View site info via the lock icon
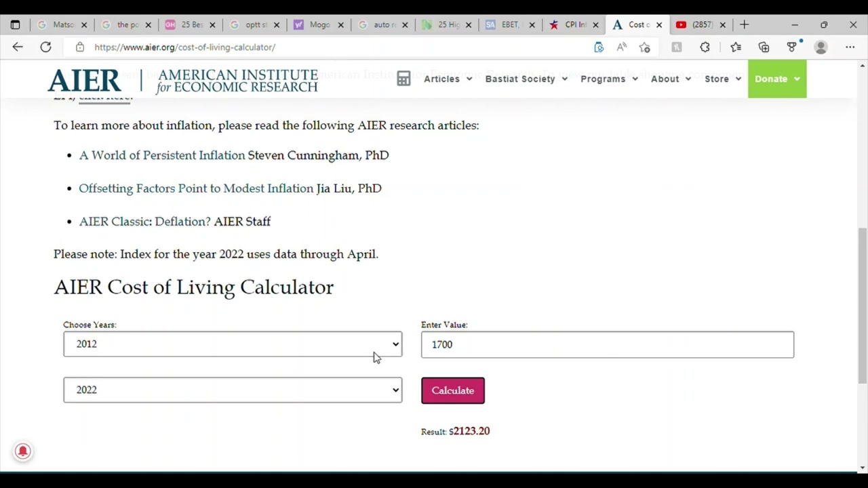The height and width of the screenshot is (488, 868). pos(80,47)
